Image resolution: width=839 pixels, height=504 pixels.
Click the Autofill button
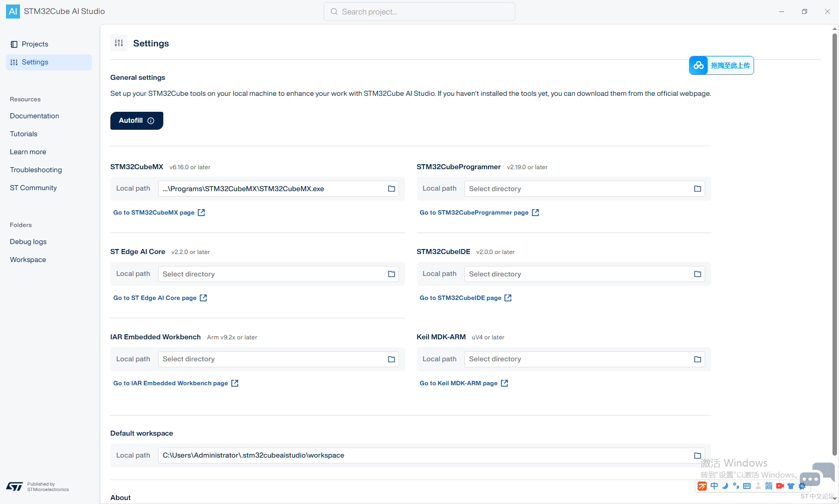coord(137,121)
